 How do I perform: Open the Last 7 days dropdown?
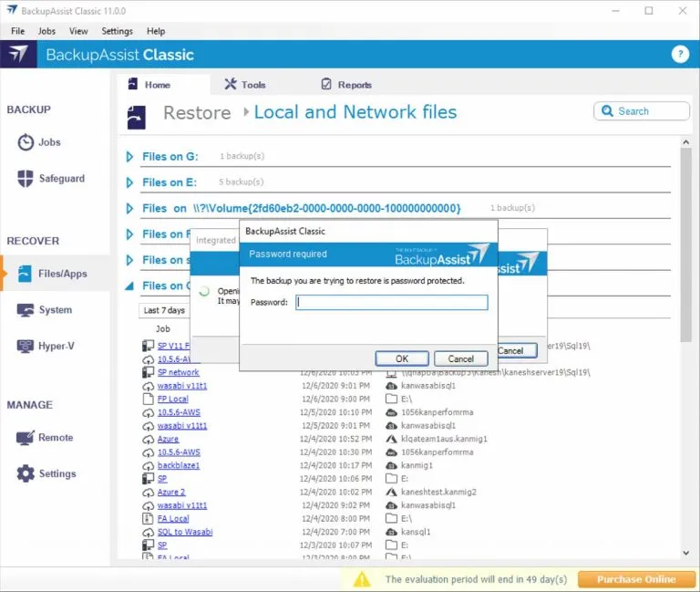pyautogui.click(x=166, y=311)
